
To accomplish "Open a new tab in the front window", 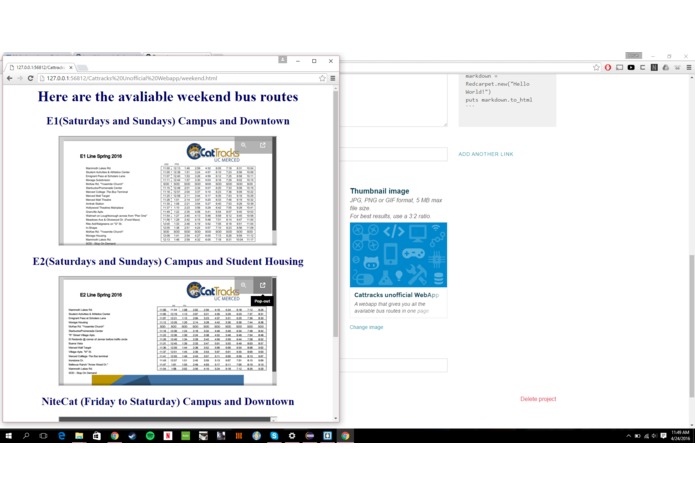I will [82, 67].
